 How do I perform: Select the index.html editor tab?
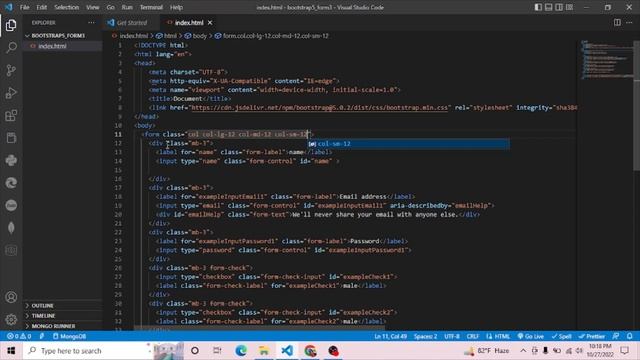point(189,23)
